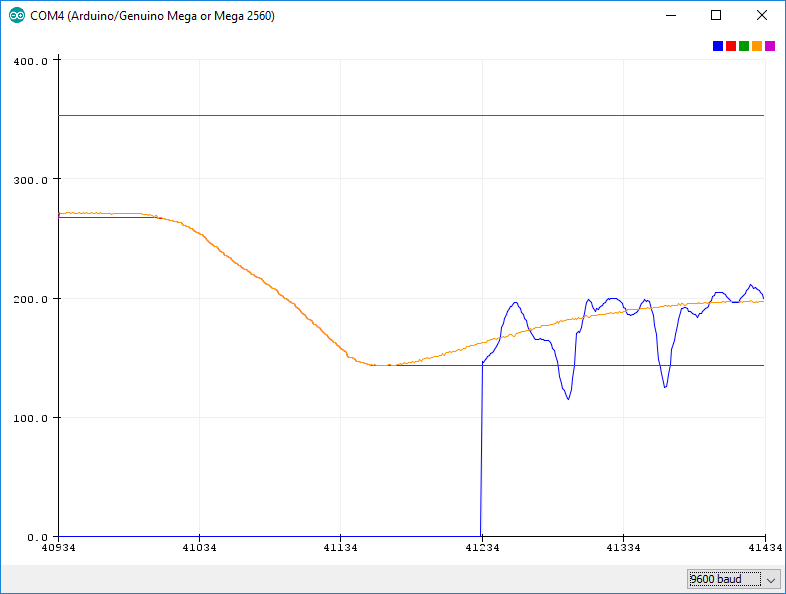Expand baud rate list via arrow
Image resolution: width=786 pixels, height=594 pixels.
[770, 580]
